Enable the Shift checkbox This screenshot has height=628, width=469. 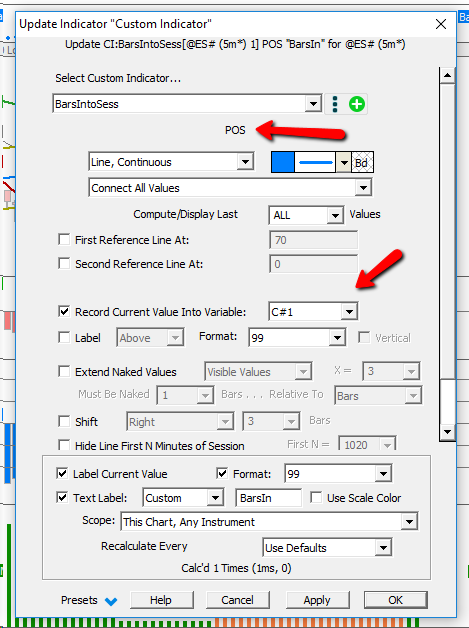point(64,421)
